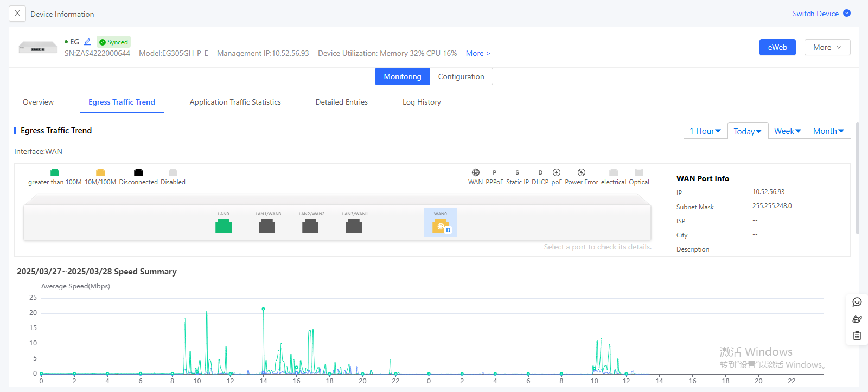The image size is (868, 392).
Task: Click the pencil edit icon beside EG
Action: [x=87, y=42]
